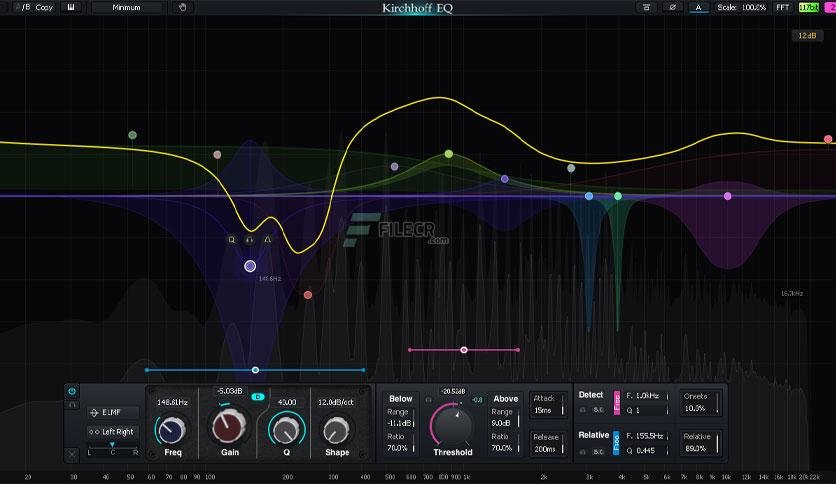Open the FFT analyzer settings

783,7
